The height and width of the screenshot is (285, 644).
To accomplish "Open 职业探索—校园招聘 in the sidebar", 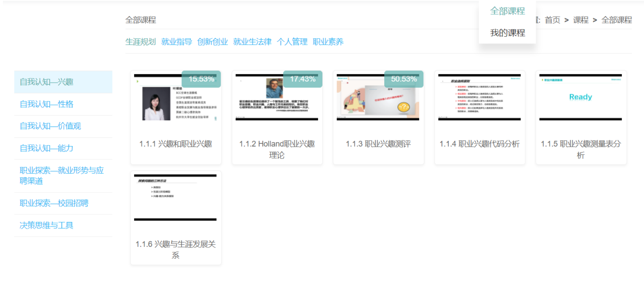I will click(63, 203).
